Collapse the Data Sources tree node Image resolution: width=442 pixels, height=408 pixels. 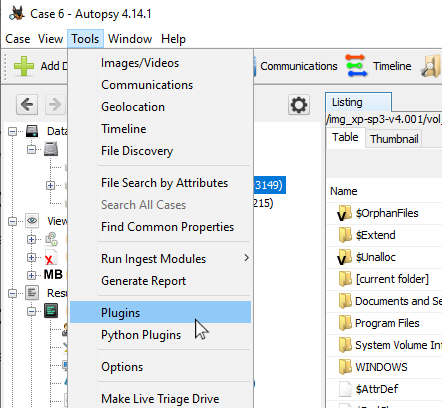coord(12,131)
